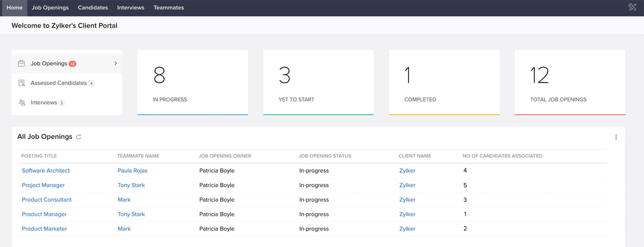The height and width of the screenshot is (247, 644).
Task: Click the Yet To Start card
Action: [x=318, y=82]
